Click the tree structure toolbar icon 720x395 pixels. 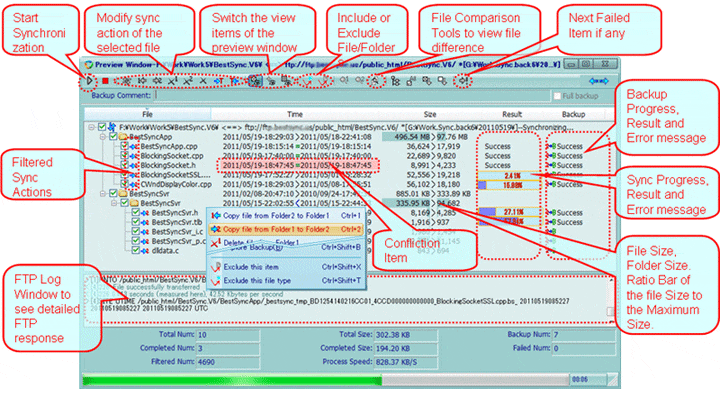[x=395, y=81]
